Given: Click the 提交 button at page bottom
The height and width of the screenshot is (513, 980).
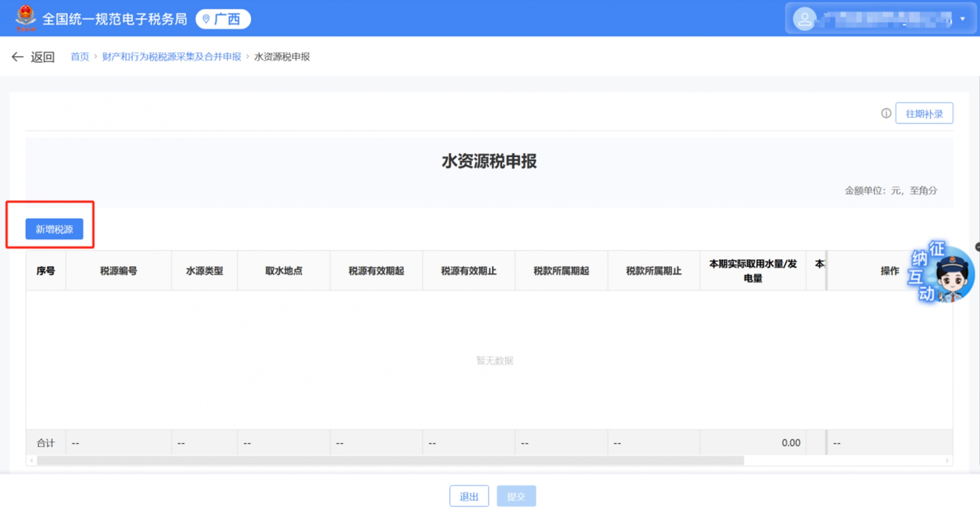Looking at the screenshot, I should tap(516, 496).
